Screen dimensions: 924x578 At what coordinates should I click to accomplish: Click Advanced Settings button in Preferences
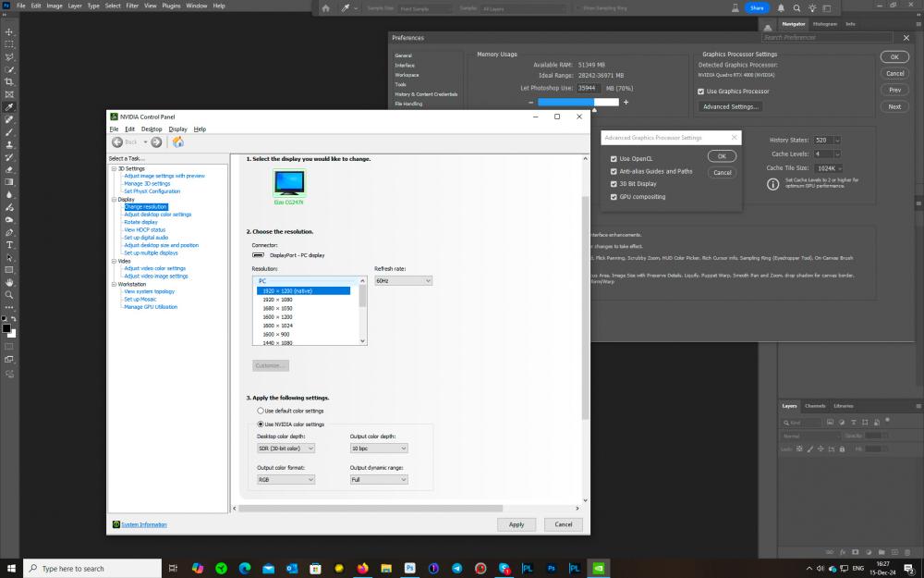(x=731, y=106)
